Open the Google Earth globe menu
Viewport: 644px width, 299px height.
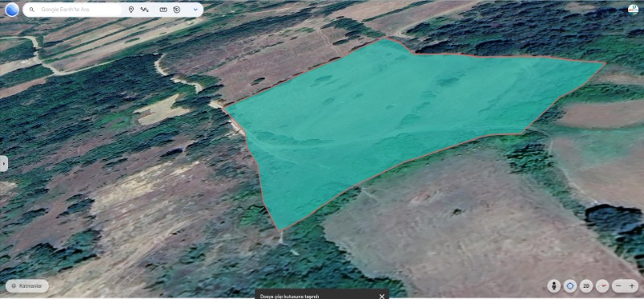click(x=12, y=10)
